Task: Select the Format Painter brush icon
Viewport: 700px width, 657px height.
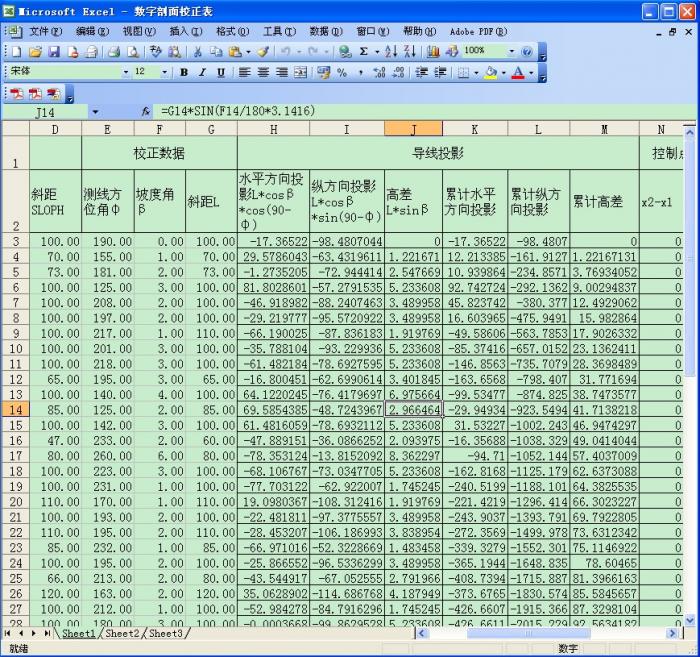Action: click(x=262, y=51)
